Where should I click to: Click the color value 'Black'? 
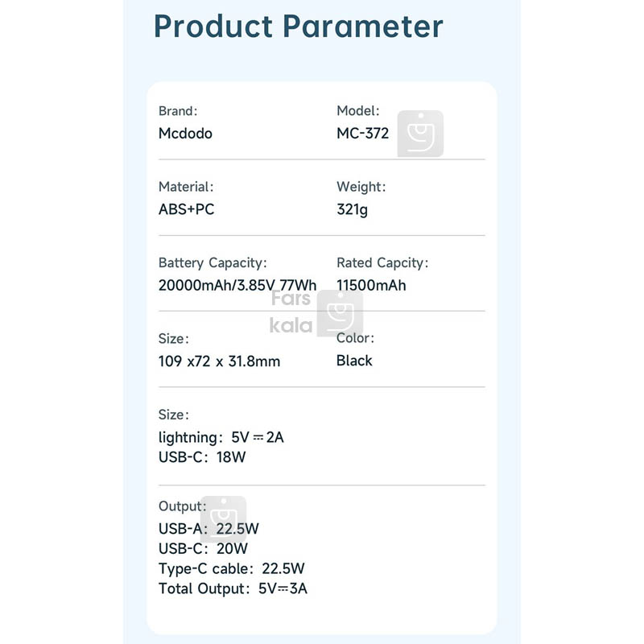(x=354, y=361)
